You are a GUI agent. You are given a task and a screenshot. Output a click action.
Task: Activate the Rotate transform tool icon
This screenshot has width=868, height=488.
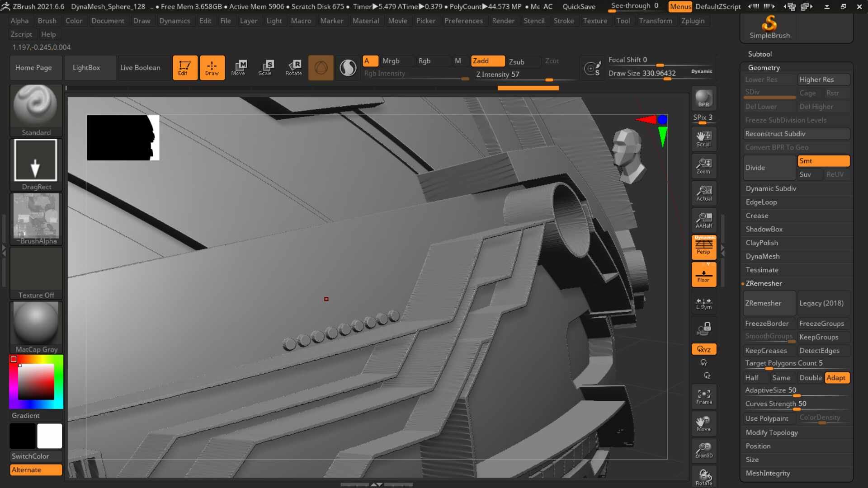(x=293, y=68)
